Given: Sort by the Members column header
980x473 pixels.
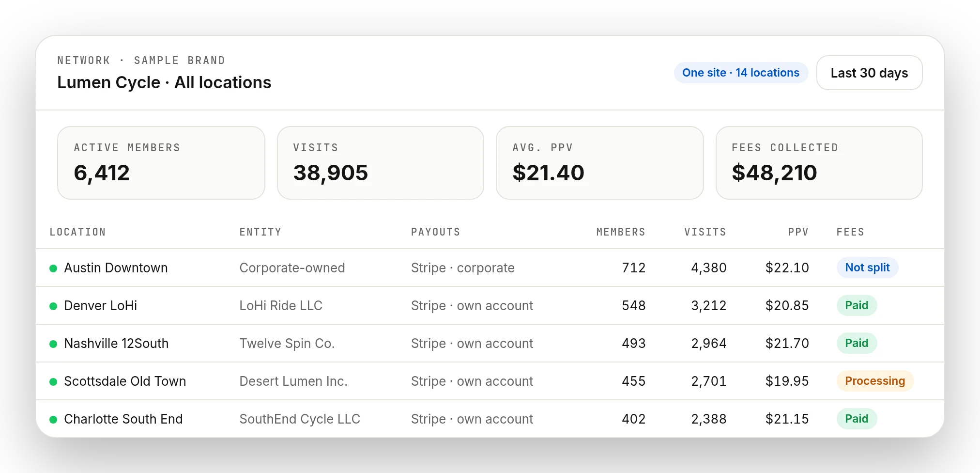Looking at the screenshot, I should coord(621,232).
